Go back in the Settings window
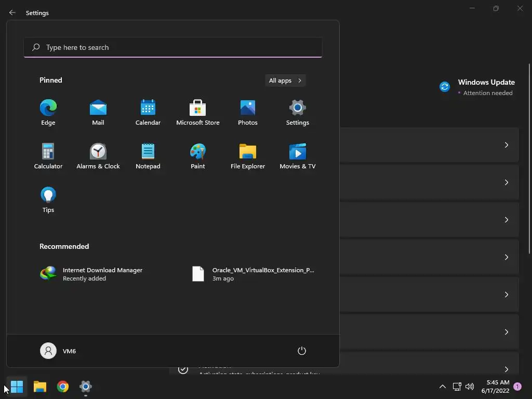This screenshot has height=399, width=532. [12, 12]
